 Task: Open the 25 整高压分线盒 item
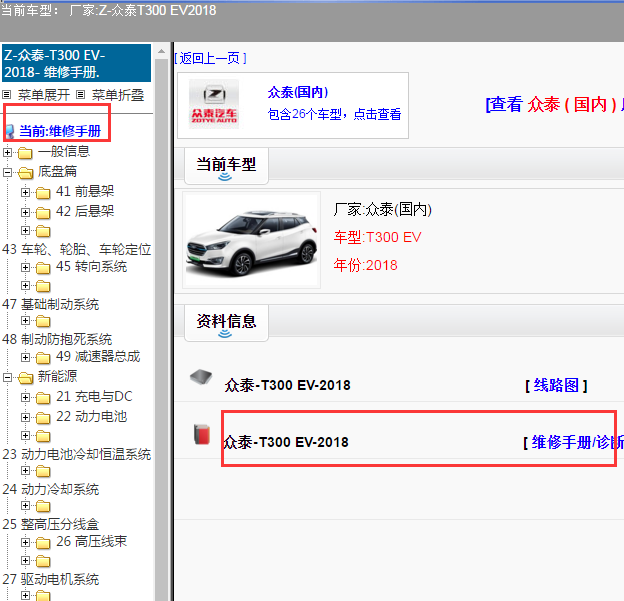pos(51,524)
